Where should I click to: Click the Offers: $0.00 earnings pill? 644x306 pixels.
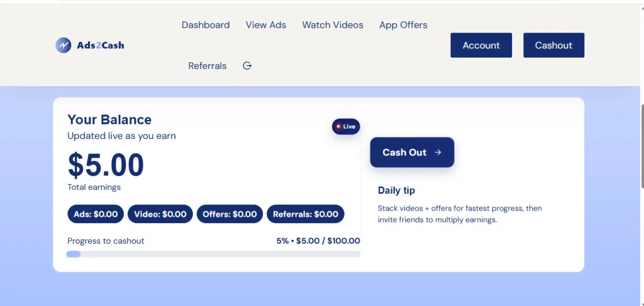coord(230,214)
